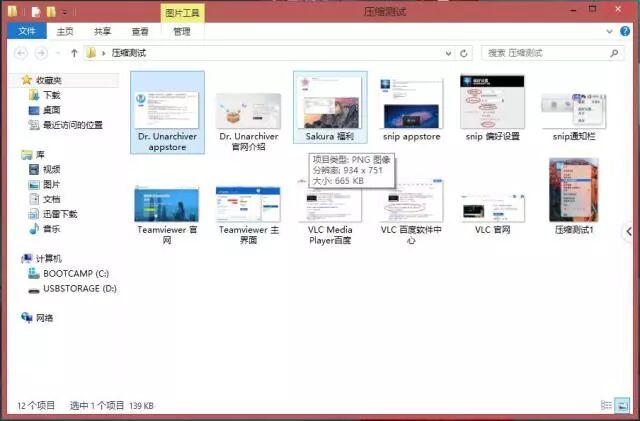Switch to details view in status bar
640x421 pixels.
pos(606,405)
